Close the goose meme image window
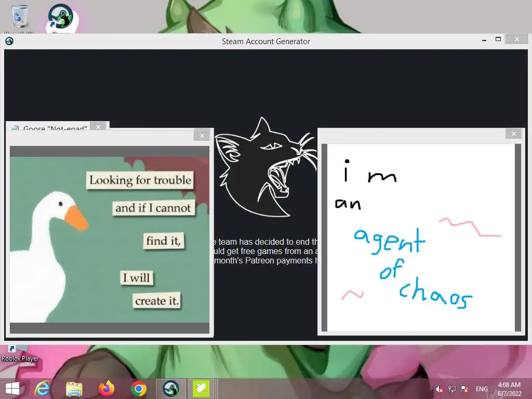The width and height of the screenshot is (532, 399). [x=202, y=136]
